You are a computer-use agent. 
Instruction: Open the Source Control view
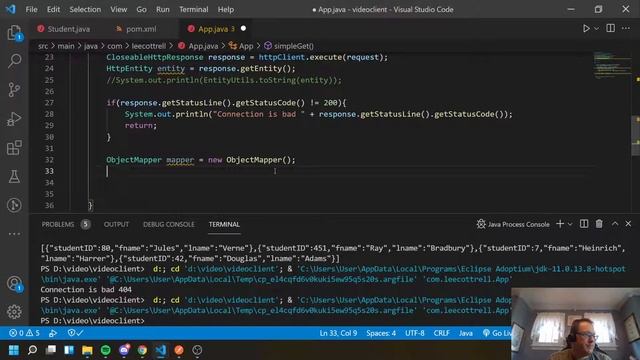(14, 89)
